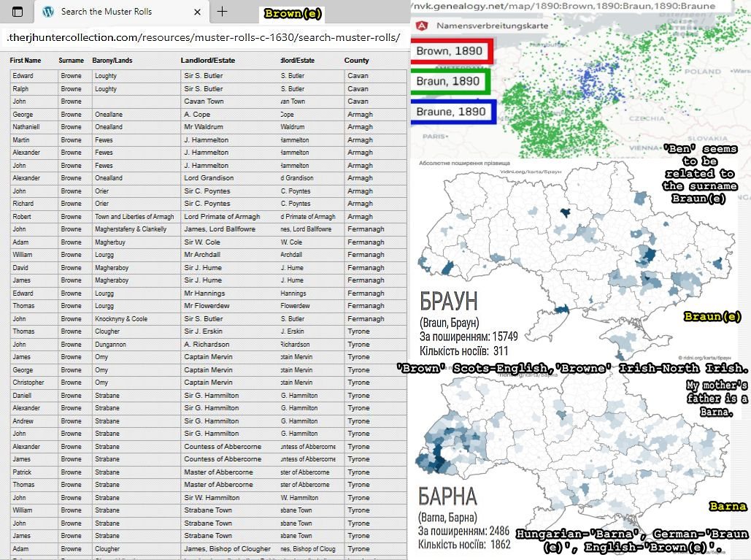751x560 pixels.
Task: Toggle the blue Braune, 1890 legend
Action: 452,112
